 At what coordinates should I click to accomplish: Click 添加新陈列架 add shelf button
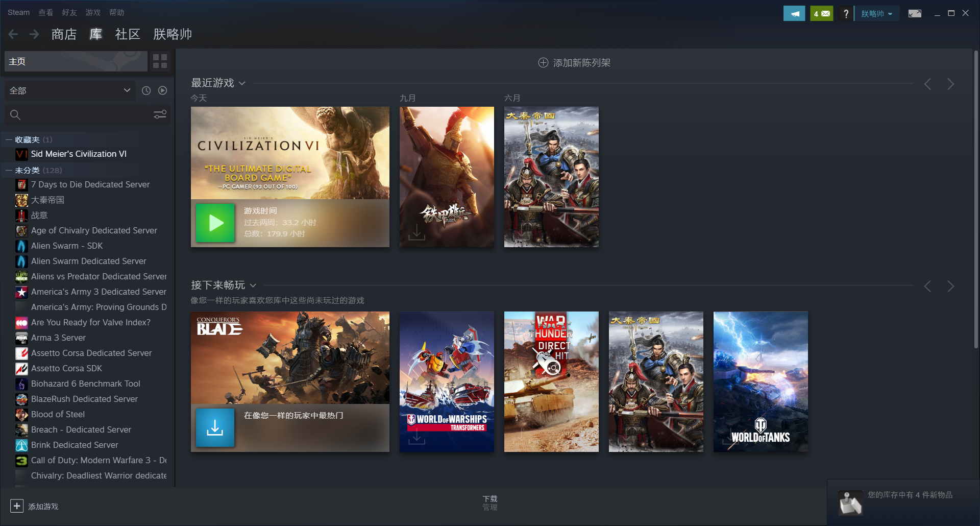pyautogui.click(x=574, y=63)
